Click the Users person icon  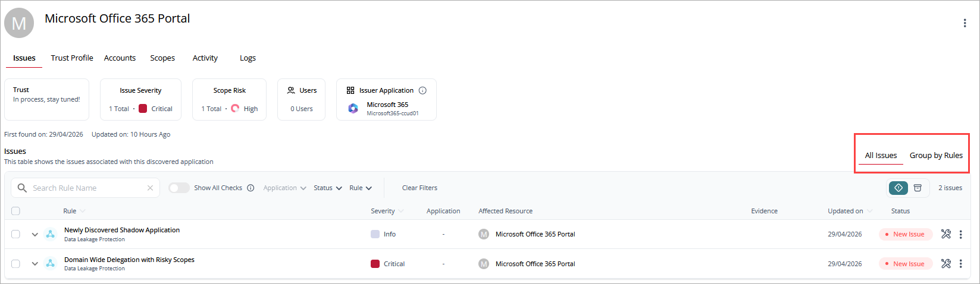[x=291, y=90]
